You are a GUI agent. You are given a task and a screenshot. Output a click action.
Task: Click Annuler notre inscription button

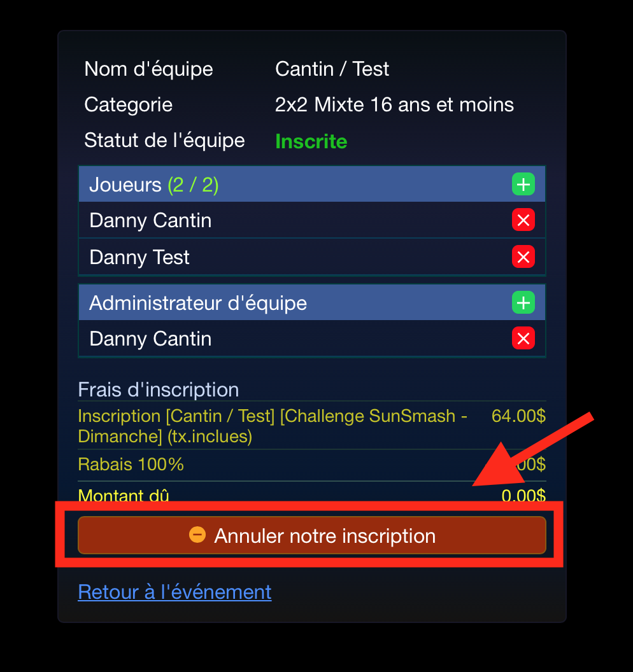[x=312, y=535]
